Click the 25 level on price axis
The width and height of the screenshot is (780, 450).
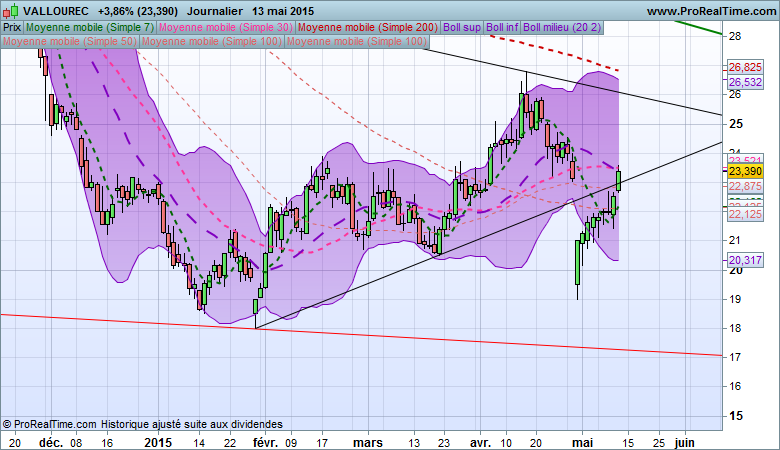[x=736, y=124]
